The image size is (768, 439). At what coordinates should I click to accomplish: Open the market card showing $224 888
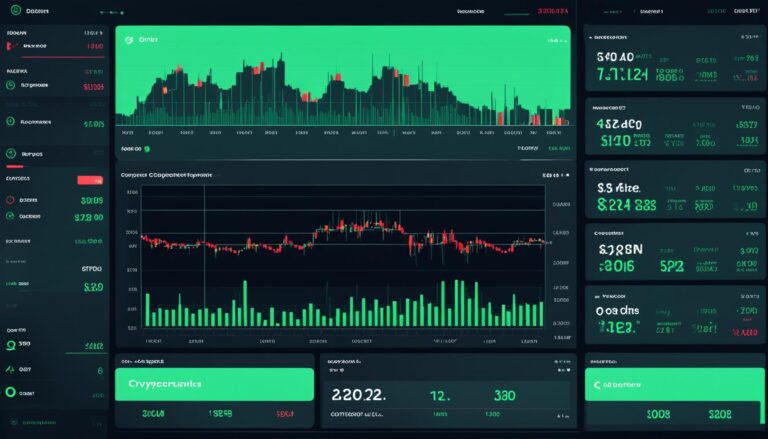(x=674, y=190)
